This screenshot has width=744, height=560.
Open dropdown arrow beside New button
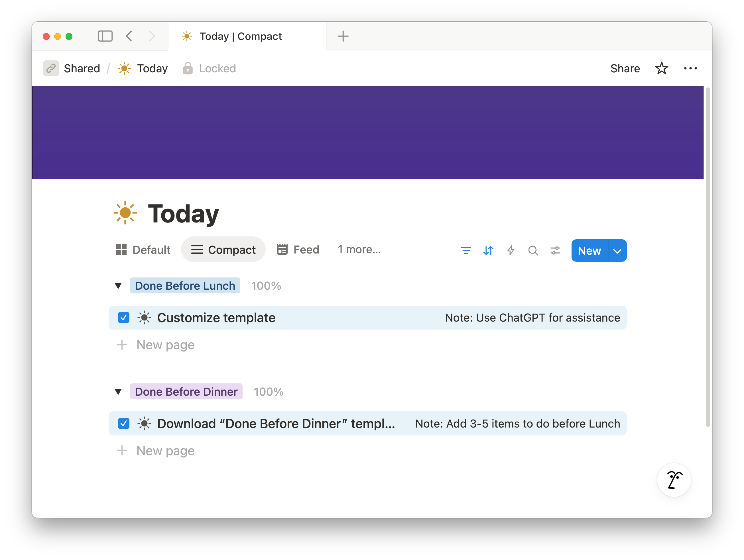click(x=617, y=251)
